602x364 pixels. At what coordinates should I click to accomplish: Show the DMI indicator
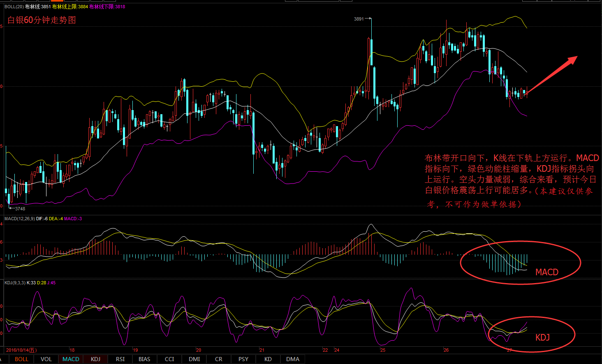point(194,359)
